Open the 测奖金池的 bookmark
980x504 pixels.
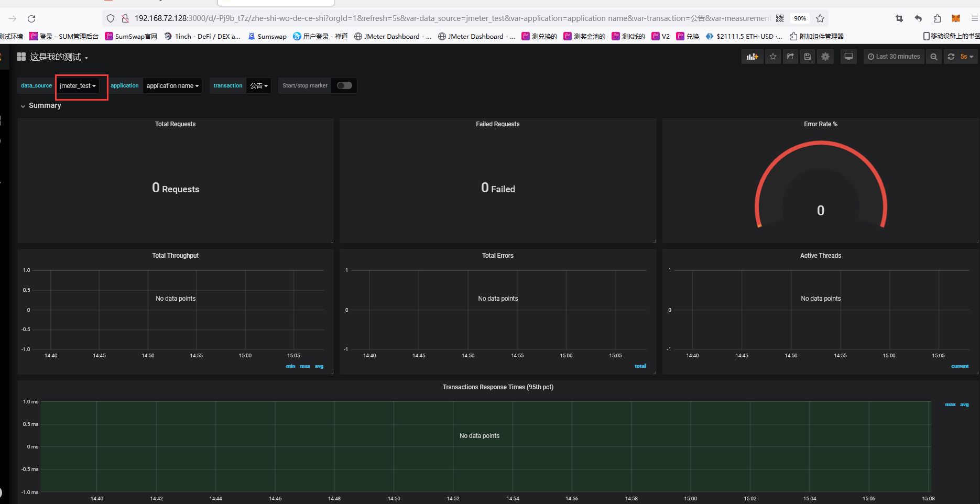(x=584, y=36)
